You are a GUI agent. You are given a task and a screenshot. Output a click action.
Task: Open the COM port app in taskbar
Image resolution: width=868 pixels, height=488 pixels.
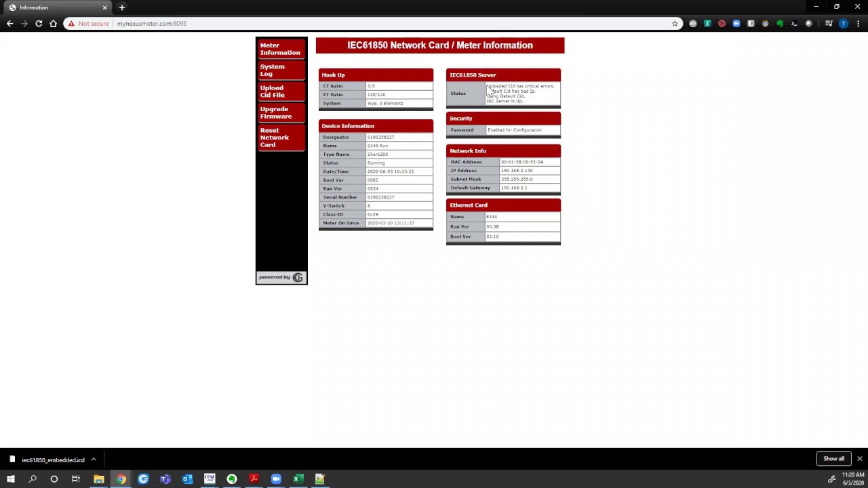tap(210, 479)
